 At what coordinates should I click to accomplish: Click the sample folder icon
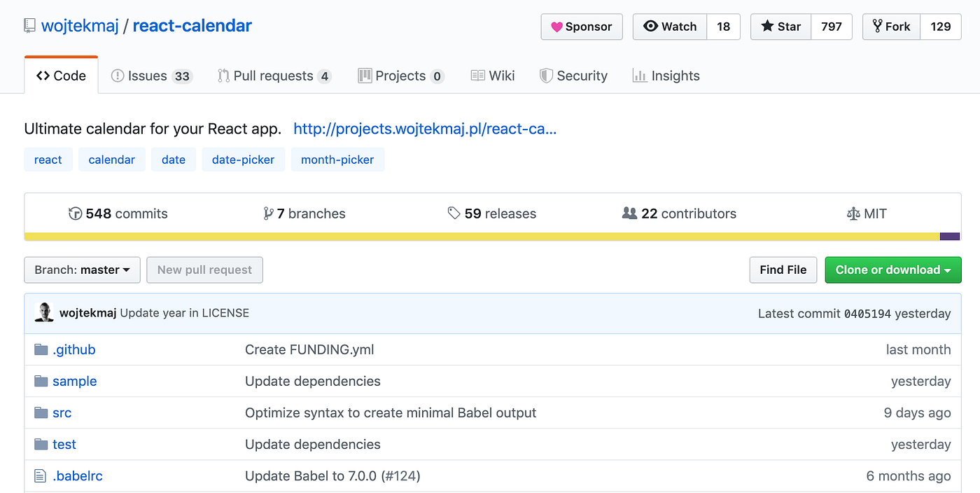pyautogui.click(x=41, y=381)
